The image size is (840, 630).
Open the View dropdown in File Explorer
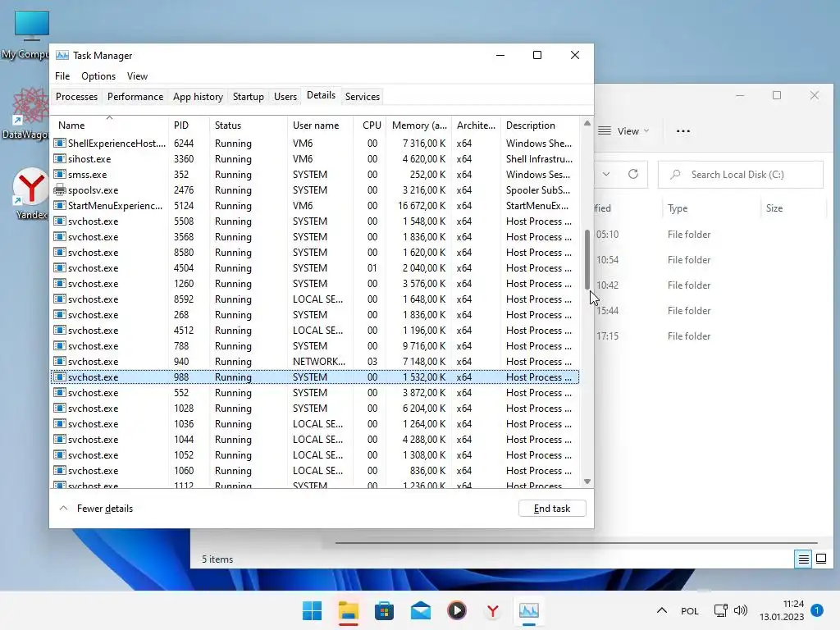[624, 130]
